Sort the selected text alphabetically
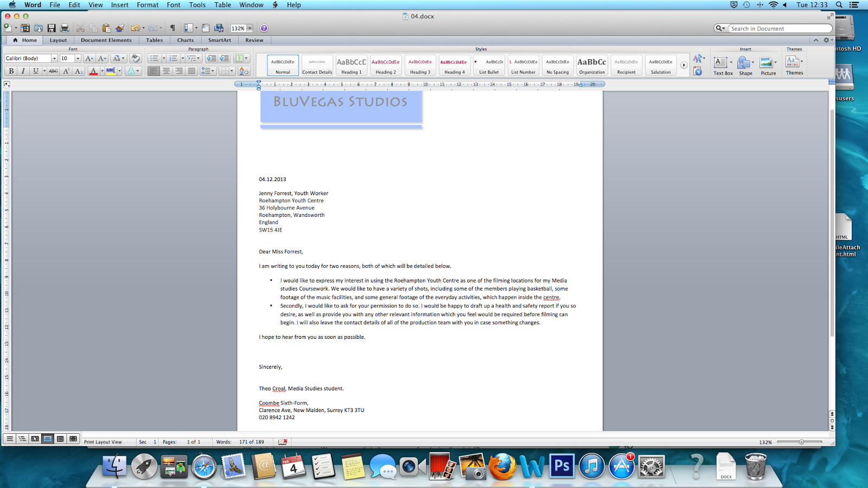The image size is (868, 488). [244, 71]
